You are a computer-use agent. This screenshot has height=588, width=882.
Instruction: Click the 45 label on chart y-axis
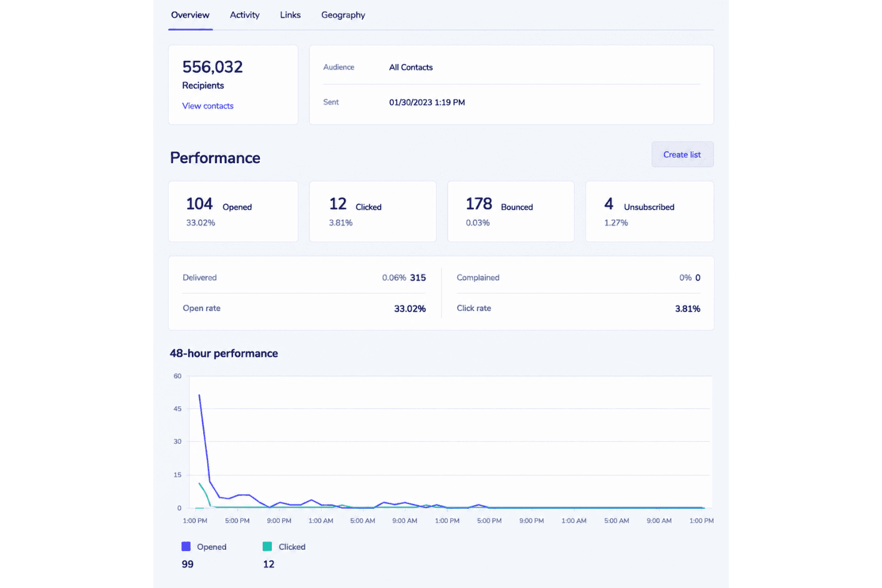coord(178,409)
